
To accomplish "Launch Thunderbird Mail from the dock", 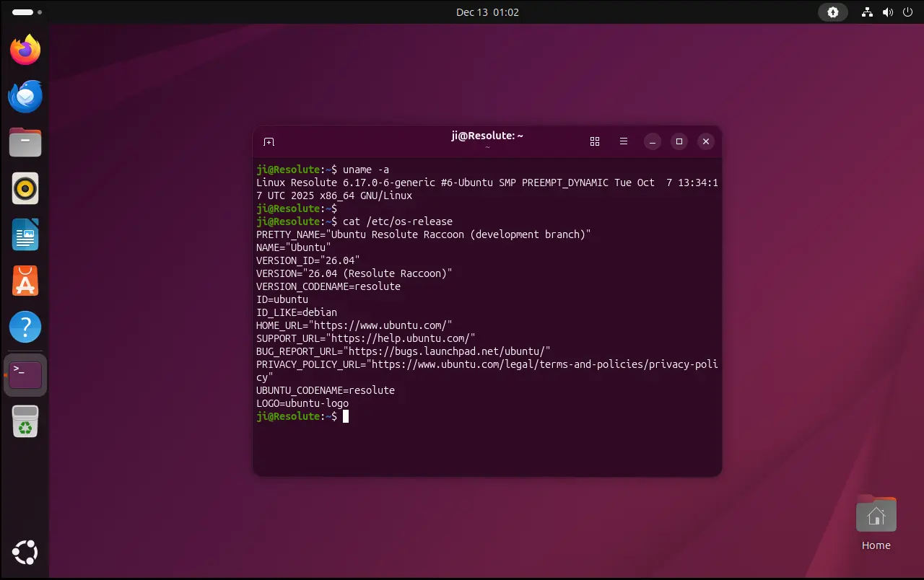I will (25, 96).
